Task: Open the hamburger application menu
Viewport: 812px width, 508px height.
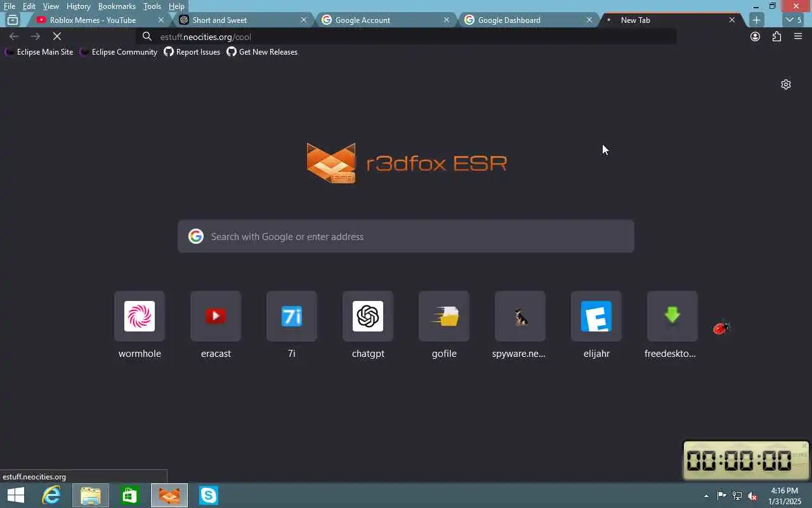Action: tap(798, 37)
